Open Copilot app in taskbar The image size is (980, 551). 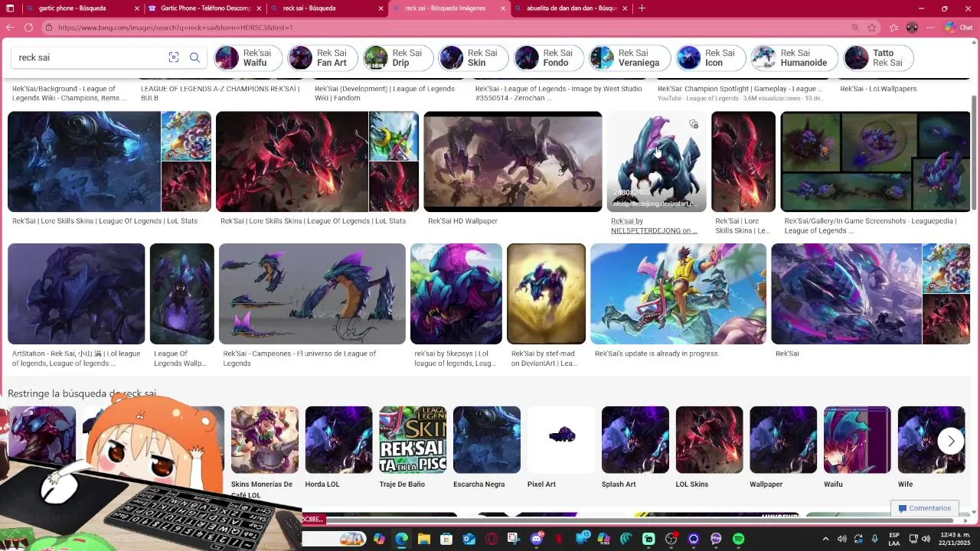tap(379, 539)
